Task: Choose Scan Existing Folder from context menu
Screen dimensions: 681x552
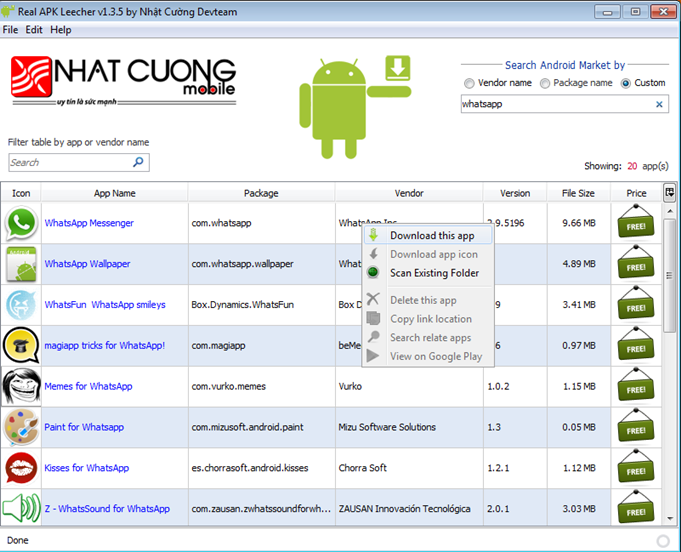Action: (x=428, y=273)
